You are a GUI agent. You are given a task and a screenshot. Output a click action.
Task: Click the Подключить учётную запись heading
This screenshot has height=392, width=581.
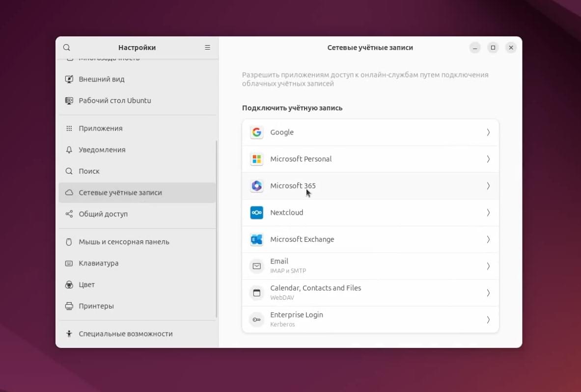[x=292, y=108]
